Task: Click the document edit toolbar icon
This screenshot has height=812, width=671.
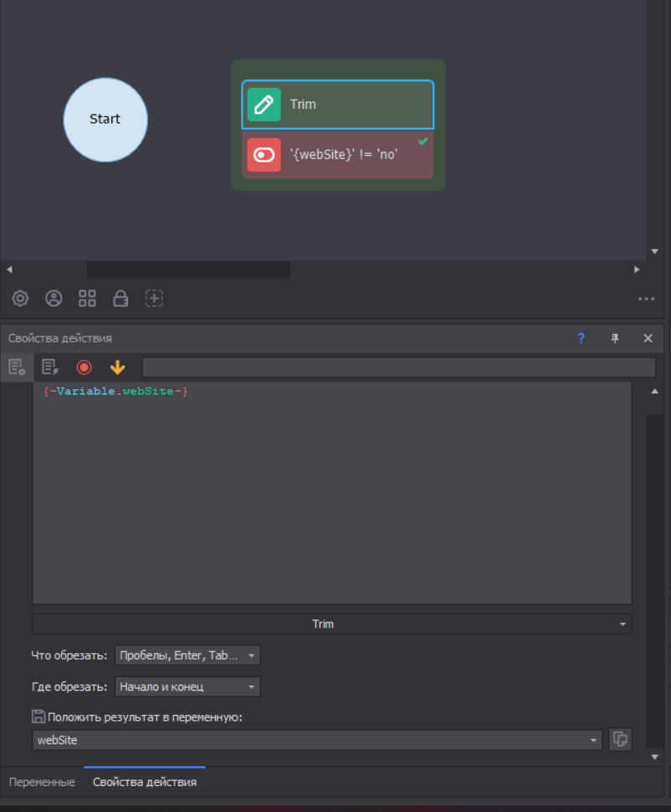Action: click(50, 367)
